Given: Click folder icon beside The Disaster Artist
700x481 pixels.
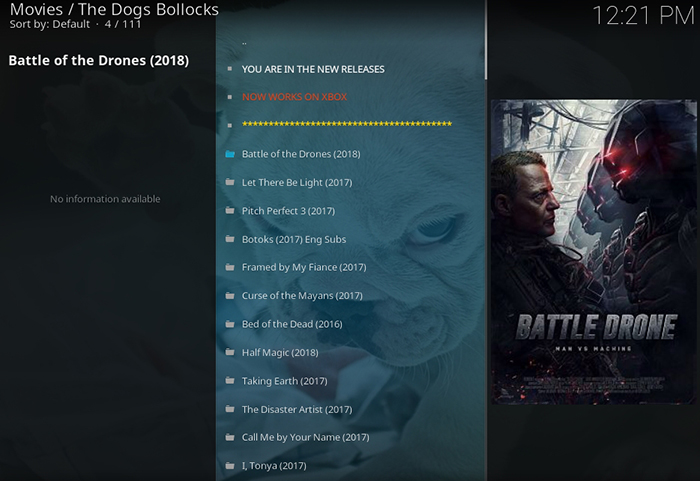Looking at the screenshot, I should tap(230, 409).
